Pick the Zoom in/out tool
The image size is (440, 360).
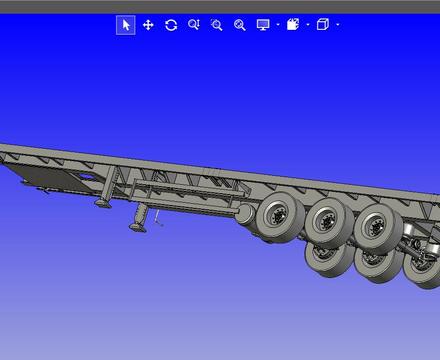(x=194, y=25)
